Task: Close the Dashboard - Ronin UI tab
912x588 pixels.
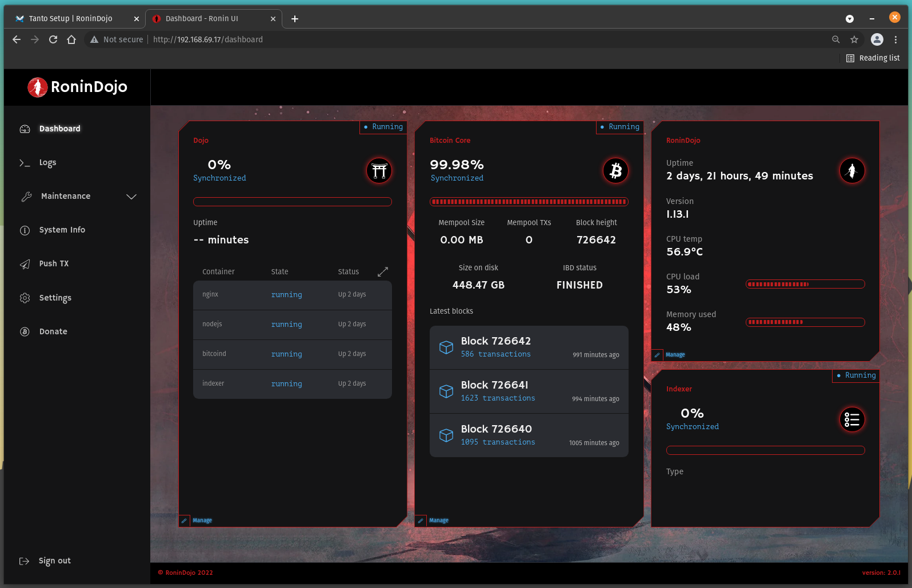Action: [x=273, y=19]
